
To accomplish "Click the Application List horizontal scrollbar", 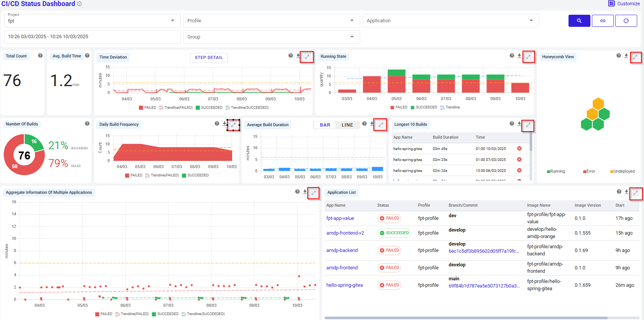I will [x=466, y=318].
